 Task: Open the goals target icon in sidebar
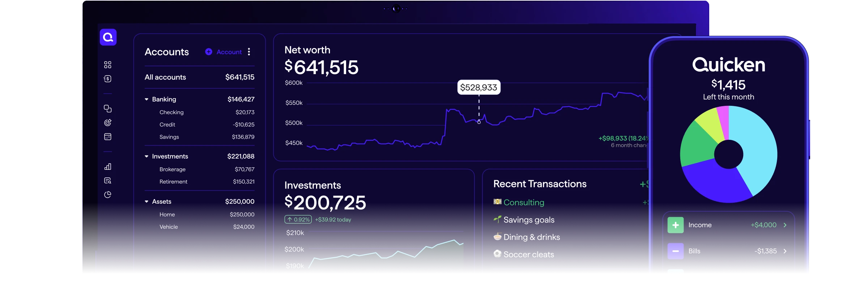pos(108,122)
